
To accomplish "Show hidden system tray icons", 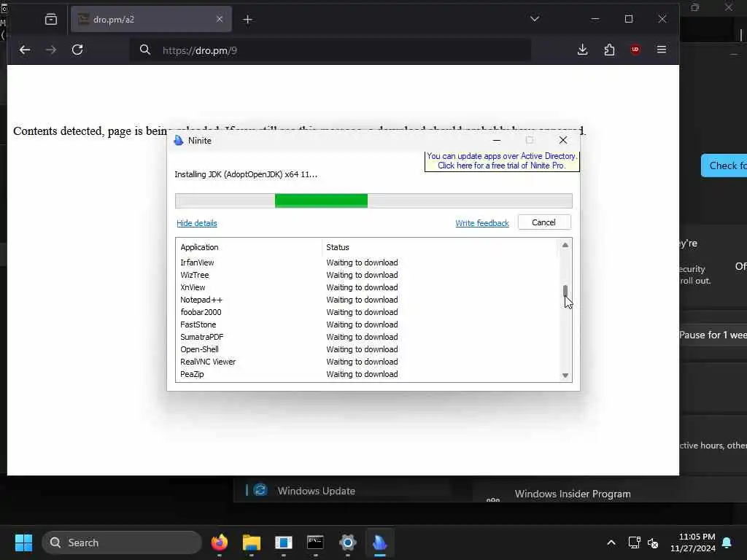I will click(611, 542).
